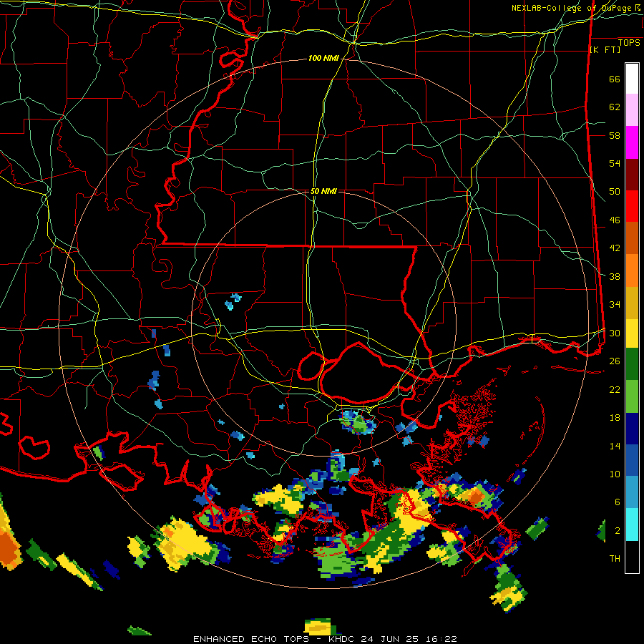Select the legend value 2
This screenshot has width=644, height=644.
618,531
